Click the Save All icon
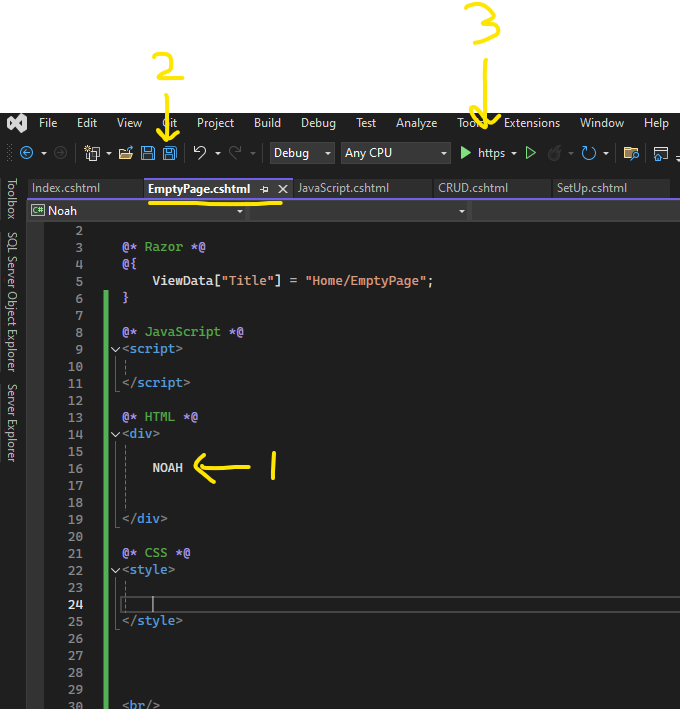Viewport: 680px width, 709px height. click(x=170, y=153)
